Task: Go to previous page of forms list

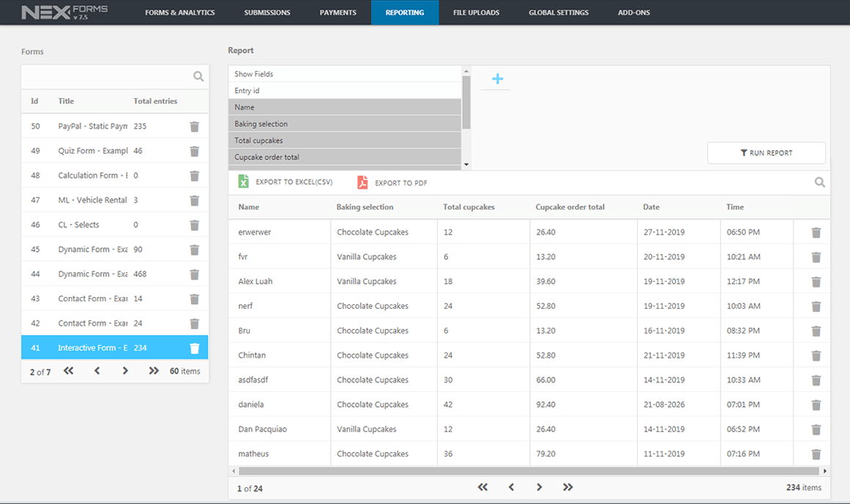Action: (x=97, y=371)
